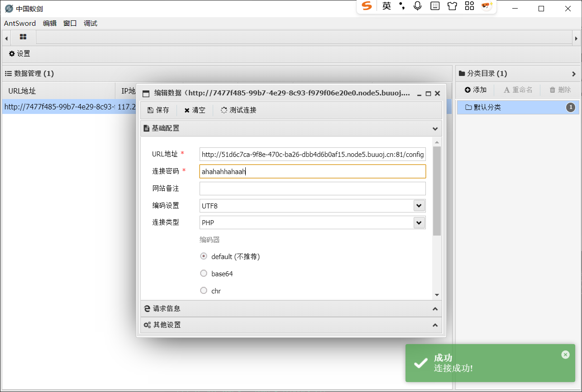This screenshot has width=582, height=392.
Task: Open the 编辑 menu
Action: point(50,24)
